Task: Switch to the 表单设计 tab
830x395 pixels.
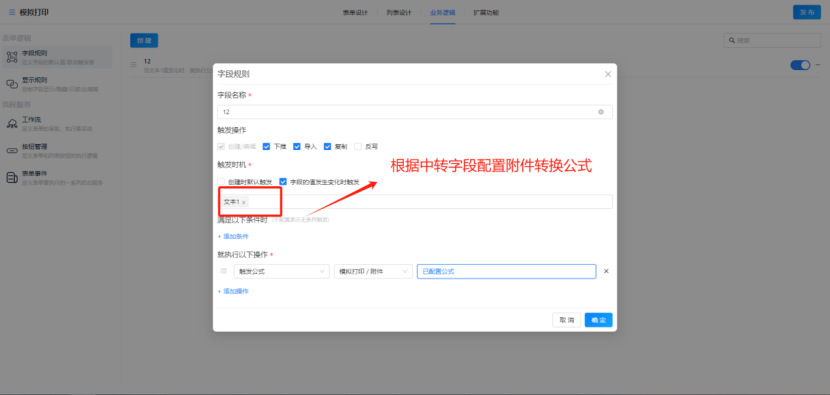Action: point(355,12)
